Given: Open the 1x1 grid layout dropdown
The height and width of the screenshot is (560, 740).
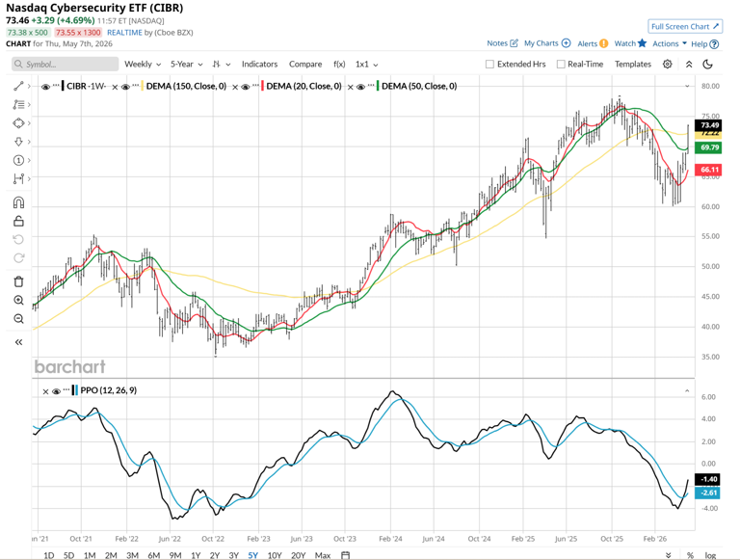Looking at the screenshot, I should coord(367,65).
